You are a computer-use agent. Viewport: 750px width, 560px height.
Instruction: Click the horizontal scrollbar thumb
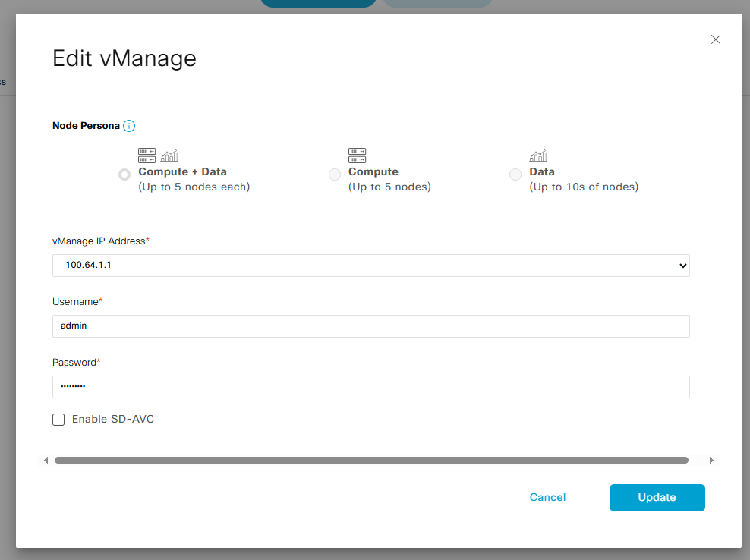370,460
